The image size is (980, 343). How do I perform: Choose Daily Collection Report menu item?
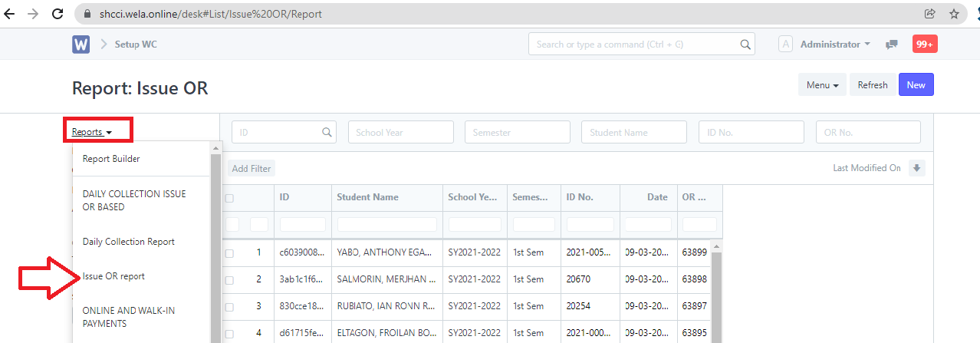128,242
